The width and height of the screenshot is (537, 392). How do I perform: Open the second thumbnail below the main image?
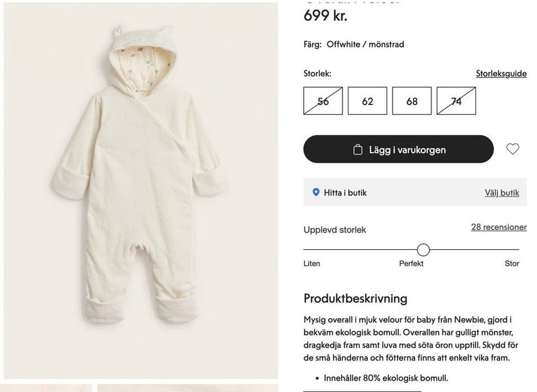187,388
